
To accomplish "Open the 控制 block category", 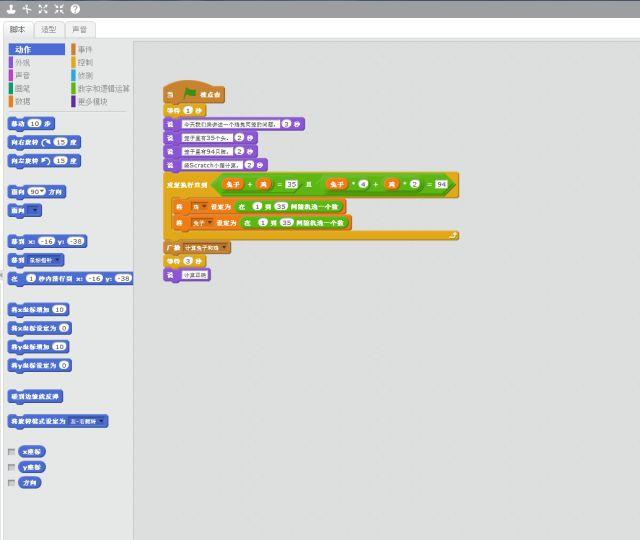I will point(85,62).
